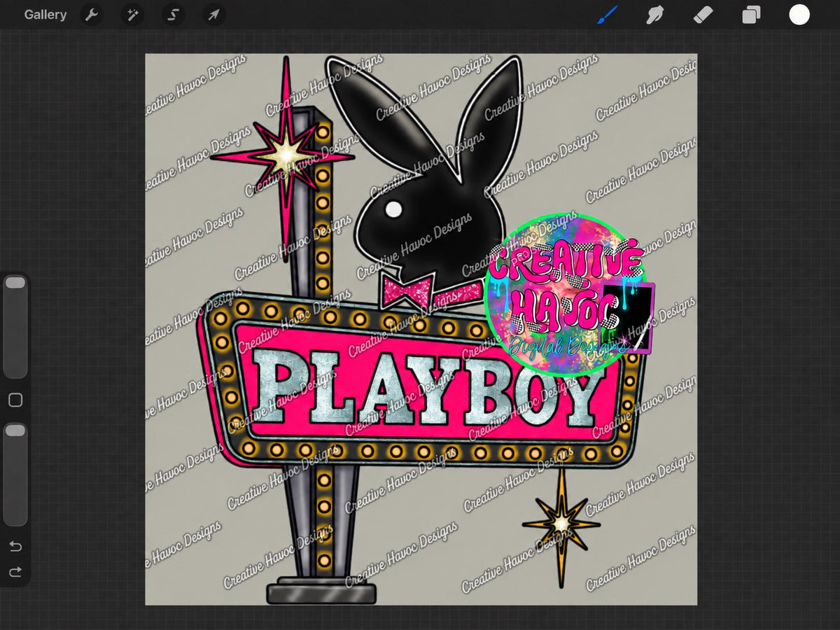Select the Eraser tool
Viewport: 840px width, 630px height.
point(703,15)
